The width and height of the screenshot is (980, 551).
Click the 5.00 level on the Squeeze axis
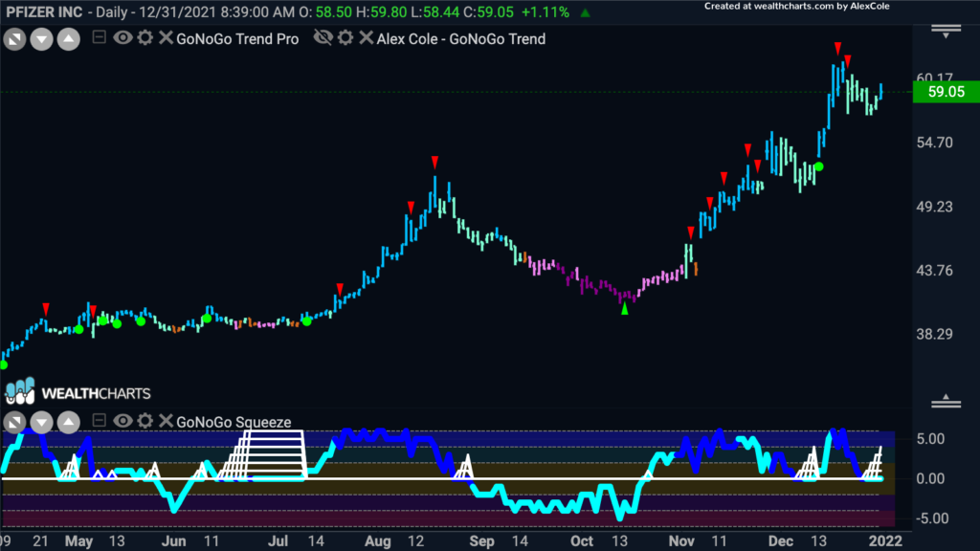(x=930, y=439)
